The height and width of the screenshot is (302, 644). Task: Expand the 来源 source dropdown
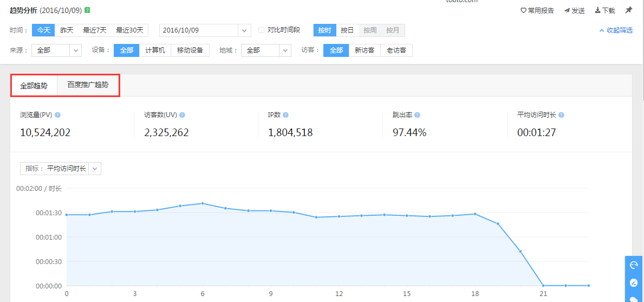coord(75,50)
